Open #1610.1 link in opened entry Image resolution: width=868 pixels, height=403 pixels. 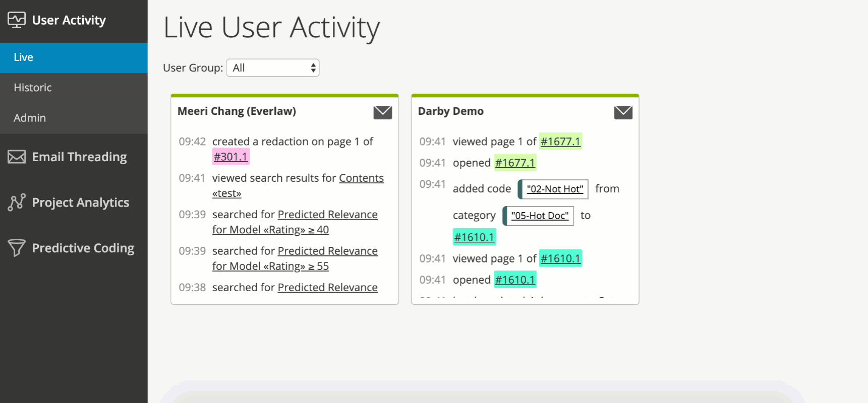(515, 280)
